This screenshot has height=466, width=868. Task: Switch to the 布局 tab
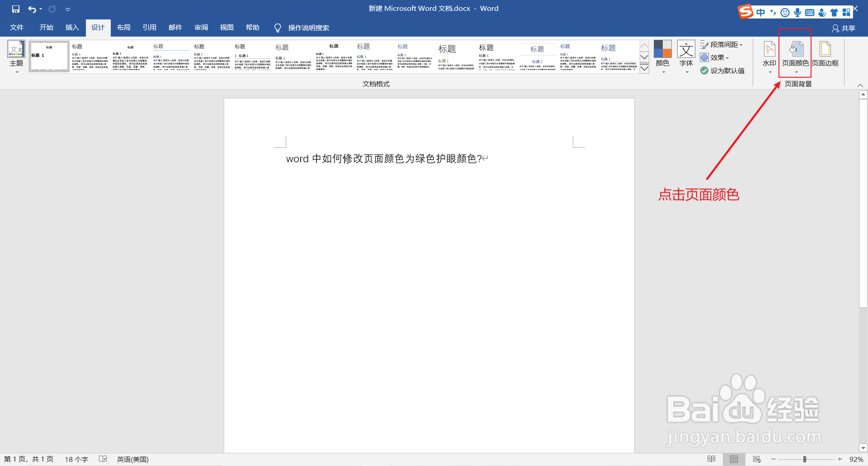[124, 28]
